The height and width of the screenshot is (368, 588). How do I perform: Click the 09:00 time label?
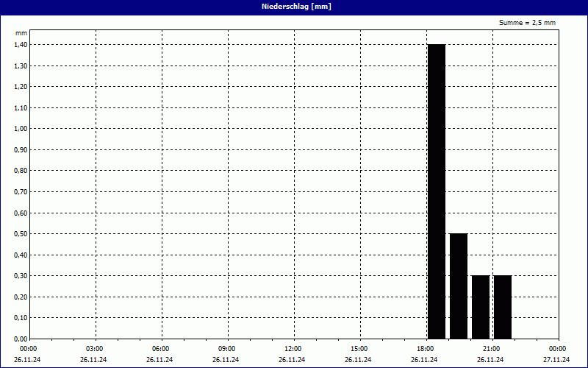coord(227,349)
